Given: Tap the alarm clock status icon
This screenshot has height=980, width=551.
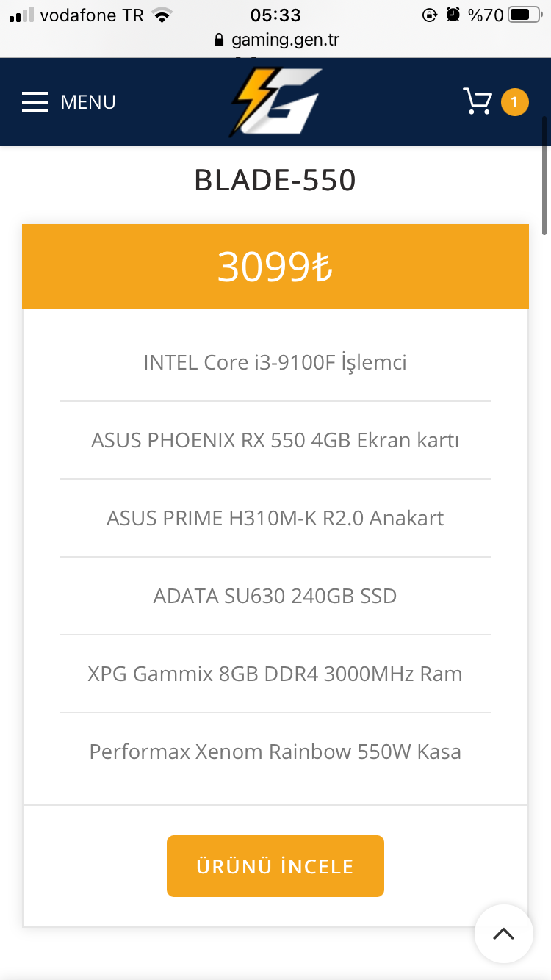Looking at the screenshot, I should [453, 15].
